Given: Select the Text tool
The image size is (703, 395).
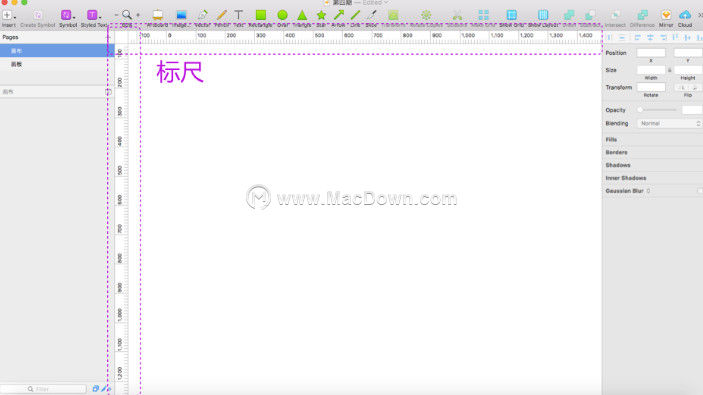Looking at the screenshot, I should pos(239,15).
